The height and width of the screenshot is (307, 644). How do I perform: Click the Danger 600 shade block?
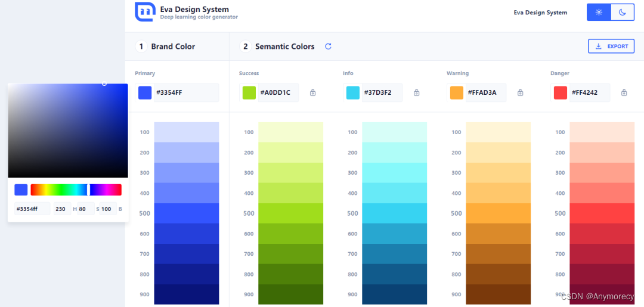coord(602,234)
